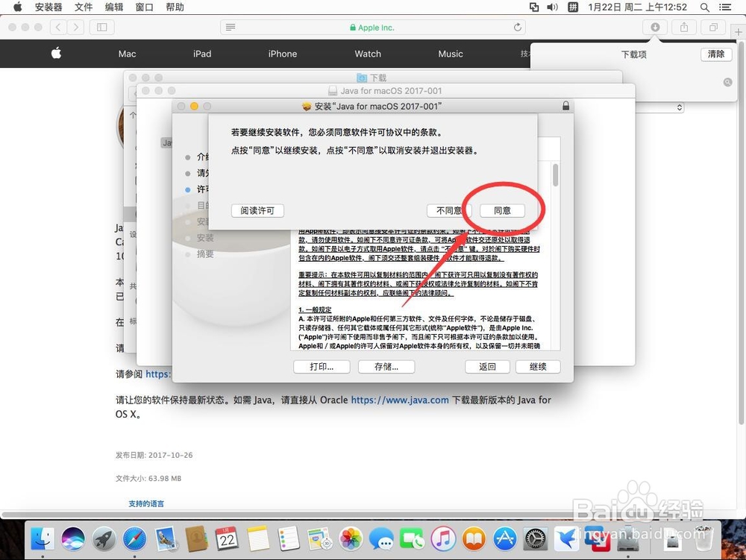Open System Preferences from the Dock

[x=535, y=540]
